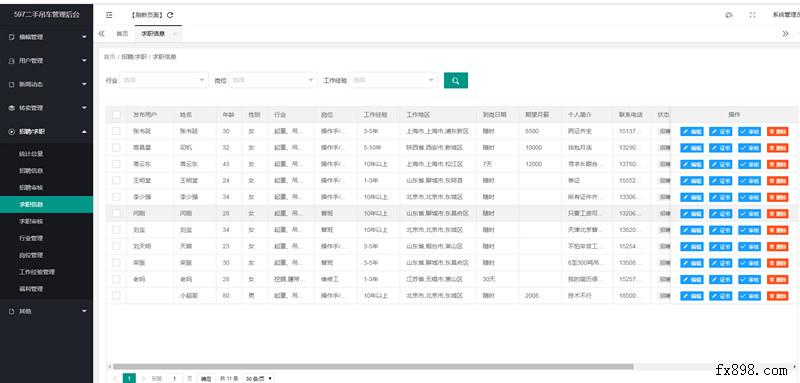Click 编辑 edit for phone 18500 row

tap(691, 296)
